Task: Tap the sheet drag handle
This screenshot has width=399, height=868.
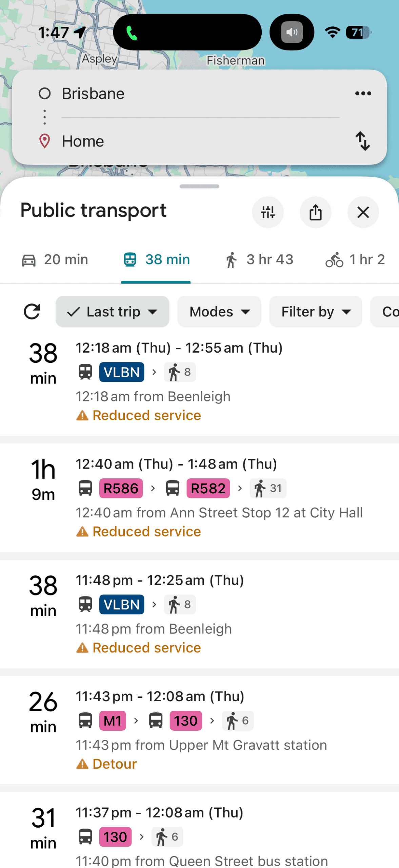Action: (199, 186)
